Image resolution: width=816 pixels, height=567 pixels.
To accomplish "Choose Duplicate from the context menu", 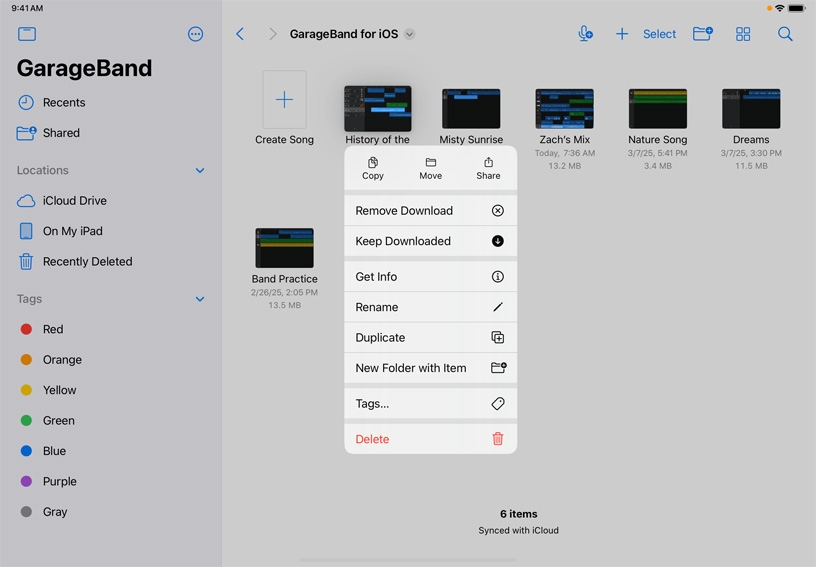I will coord(430,338).
